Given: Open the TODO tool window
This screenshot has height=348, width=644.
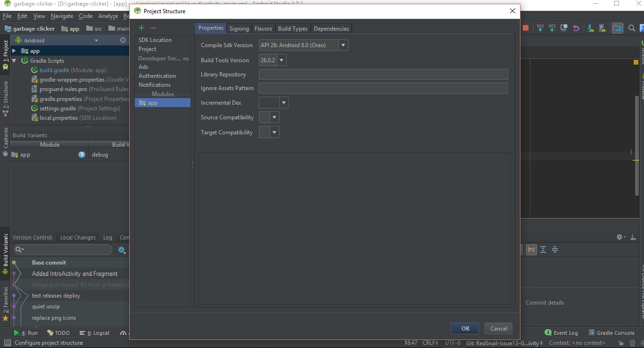Looking at the screenshot, I should [58, 333].
